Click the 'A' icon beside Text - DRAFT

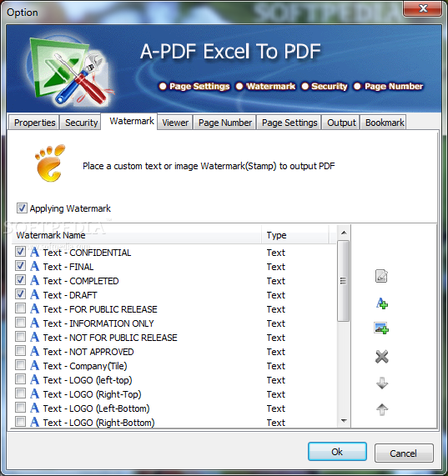coord(35,294)
